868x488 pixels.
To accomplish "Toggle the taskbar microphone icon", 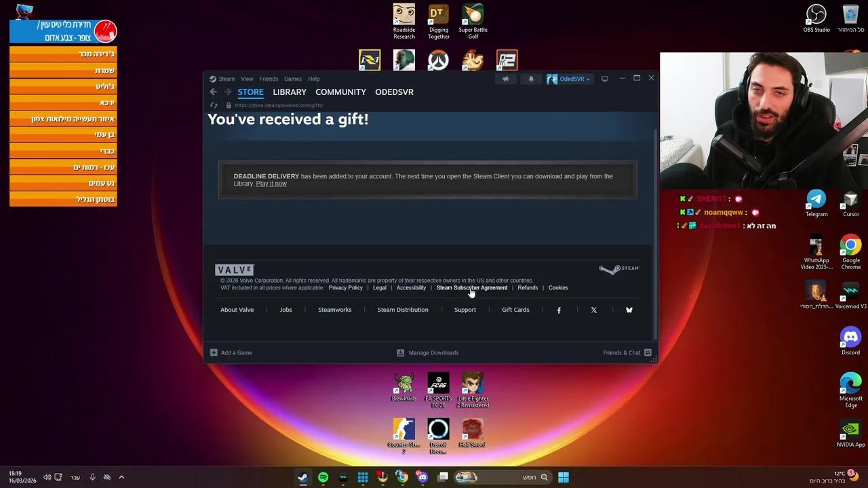I will (92, 477).
